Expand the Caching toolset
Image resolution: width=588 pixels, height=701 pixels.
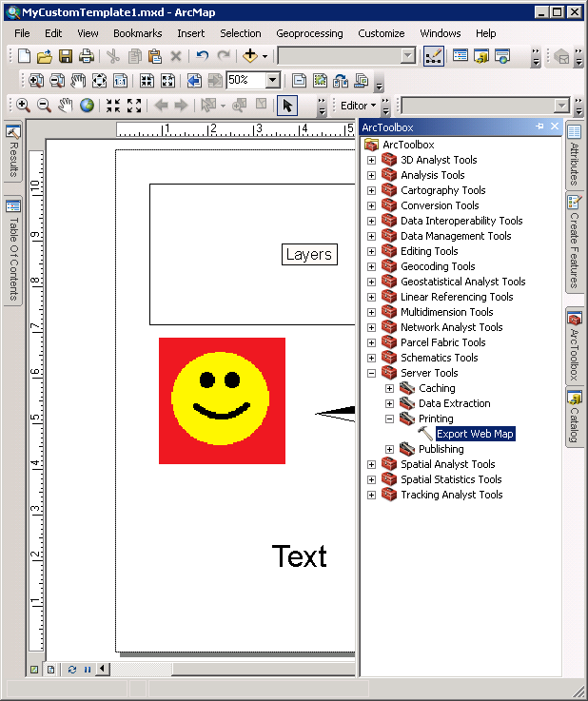click(389, 388)
